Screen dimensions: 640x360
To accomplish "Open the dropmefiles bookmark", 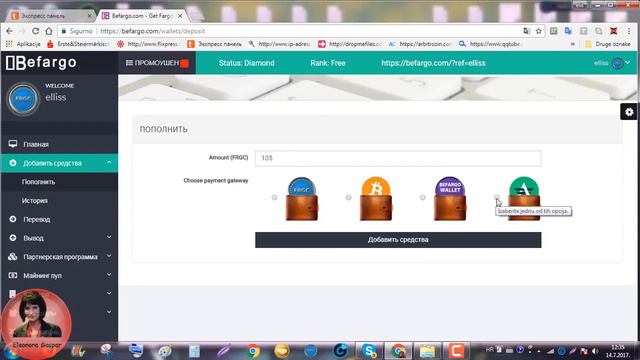I will [x=350, y=44].
